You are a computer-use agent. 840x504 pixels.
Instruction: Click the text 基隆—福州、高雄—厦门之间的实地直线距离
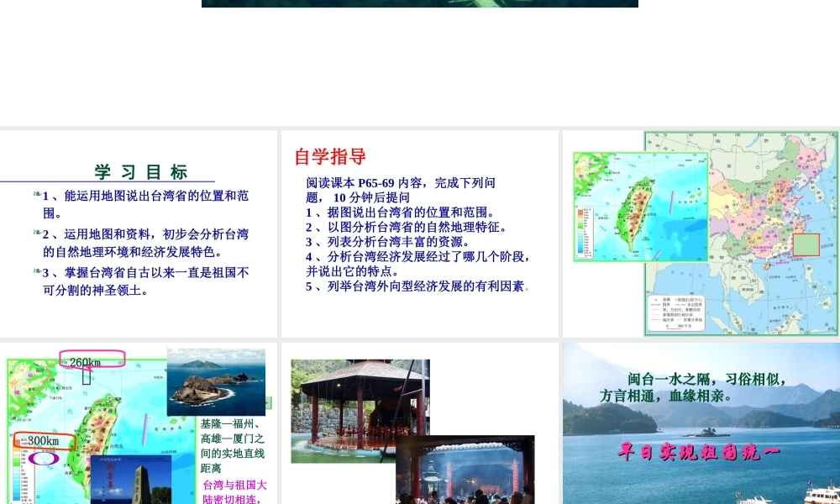click(233, 445)
